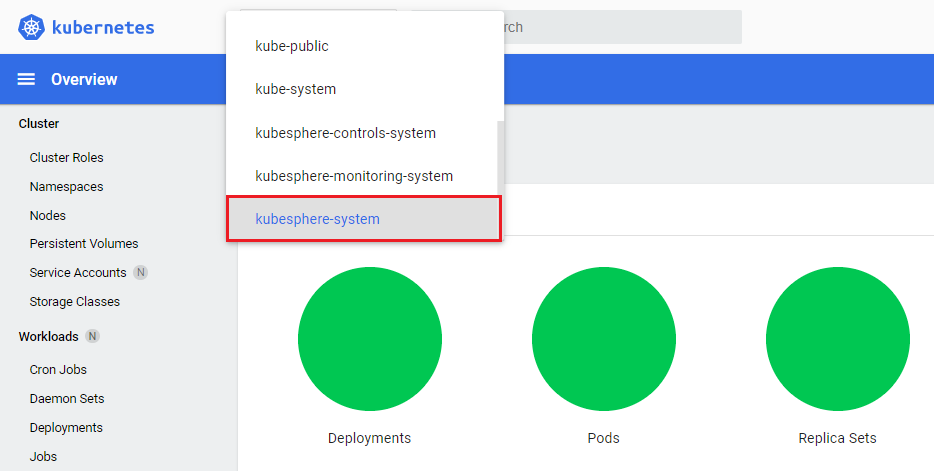934x471 pixels.
Task: Open Storage Classes page
Action: click(75, 302)
